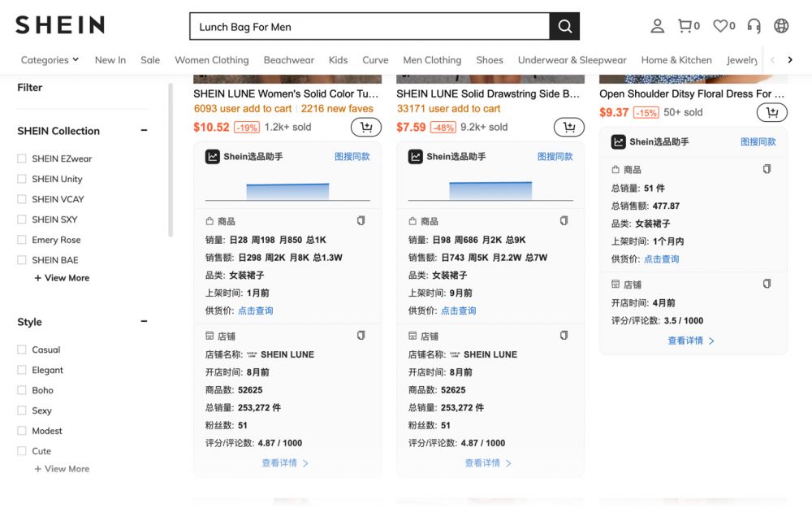The width and height of the screenshot is (812, 508).
Task: Click 图搜同款 on the $10.52 card
Action: click(x=352, y=157)
